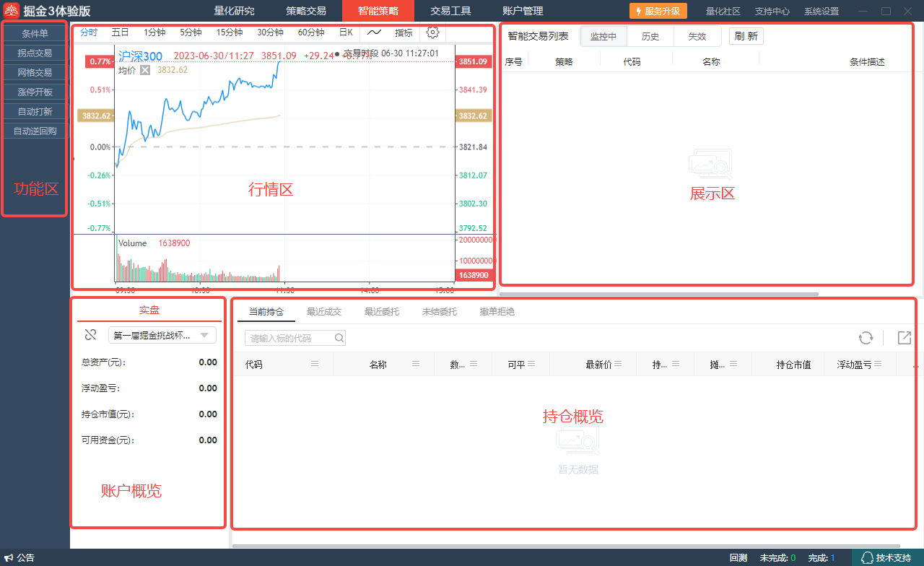This screenshot has height=566, width=924.
Task: Click the 服务升级 upgrade button
Action: pyautogui.click(x=658, y=12)
